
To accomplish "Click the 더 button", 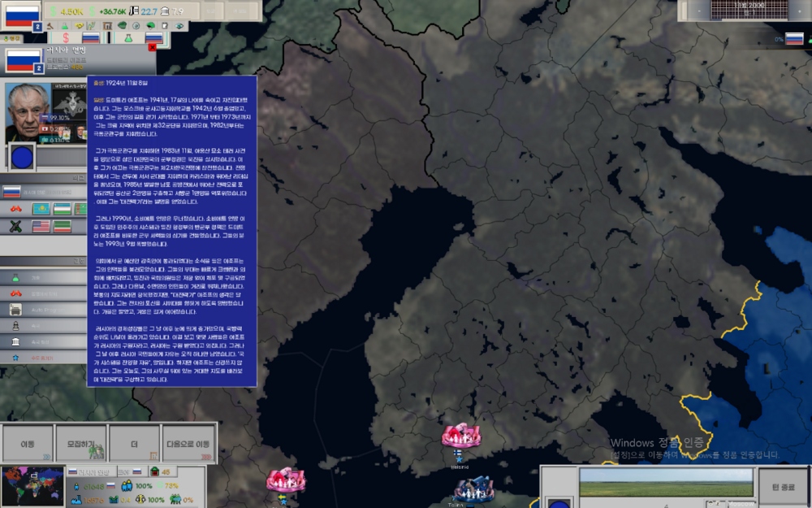I will coord(135,444).
